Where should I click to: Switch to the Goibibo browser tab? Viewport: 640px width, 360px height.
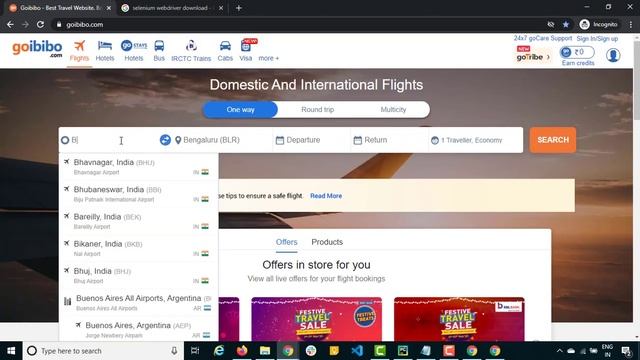click(x=60, y=8)
